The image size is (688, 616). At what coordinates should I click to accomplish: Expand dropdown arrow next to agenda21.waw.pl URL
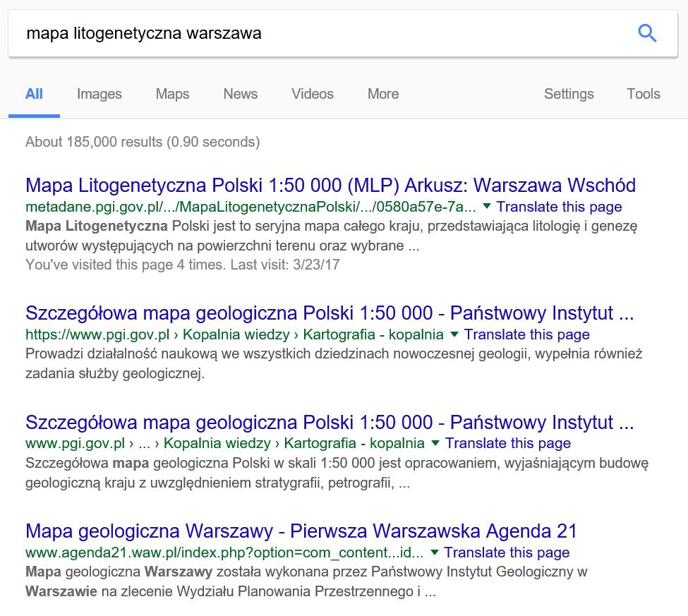[435, 552]
